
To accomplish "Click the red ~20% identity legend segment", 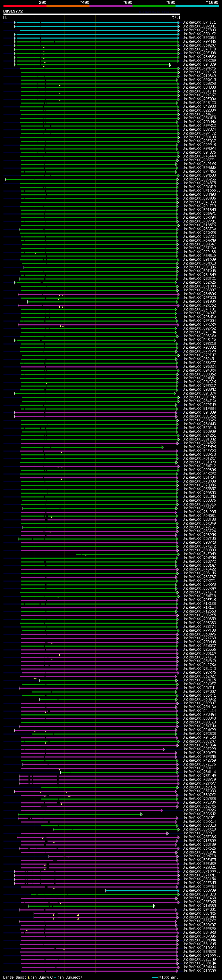I will (25, 7).
